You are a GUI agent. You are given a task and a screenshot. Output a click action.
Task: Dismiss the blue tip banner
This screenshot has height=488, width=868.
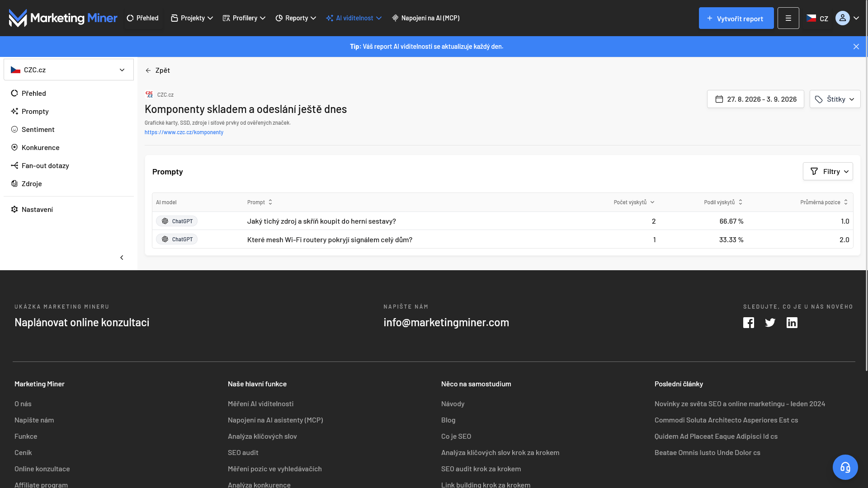tap(856, 47)
